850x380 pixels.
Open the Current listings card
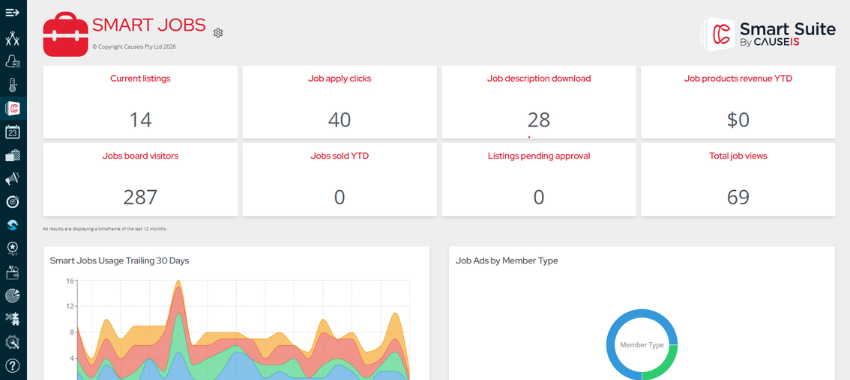(x=140, y=102)
